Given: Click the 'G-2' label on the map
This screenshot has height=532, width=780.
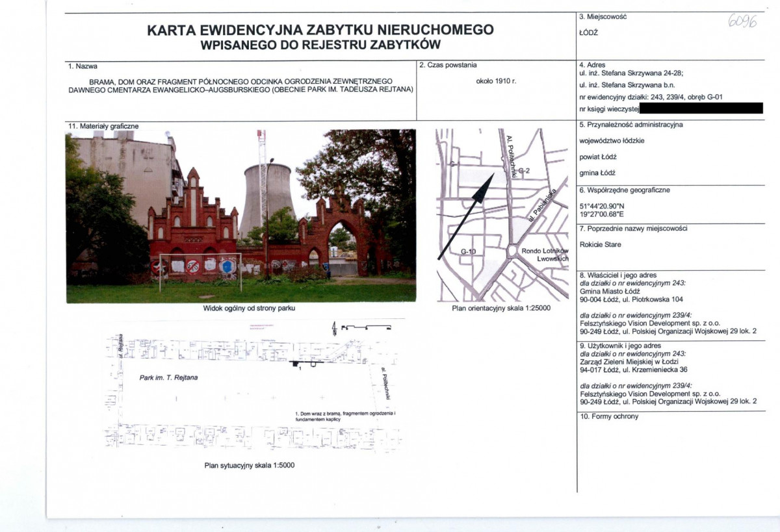Looking at the screenshot, I should pos(525,170).
